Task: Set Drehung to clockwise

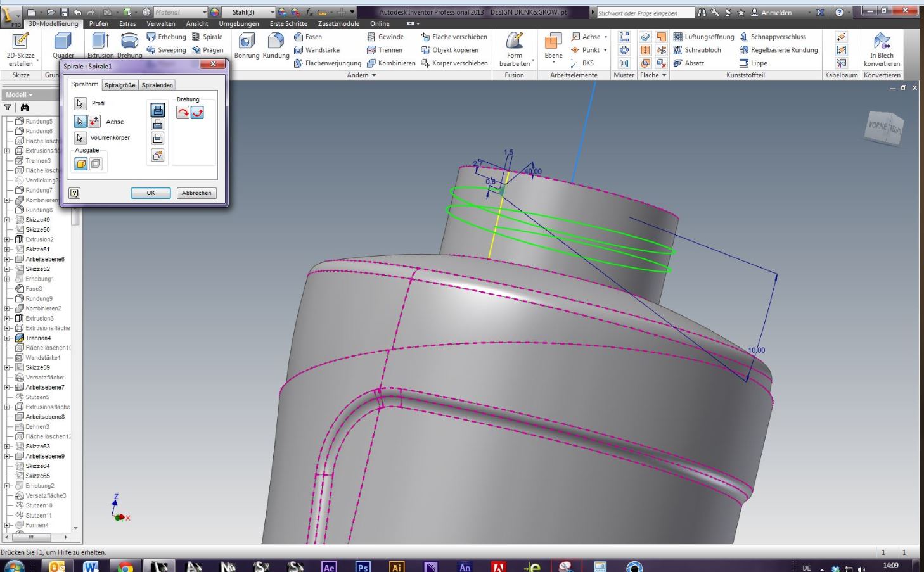Action: (x=183, y=113)
